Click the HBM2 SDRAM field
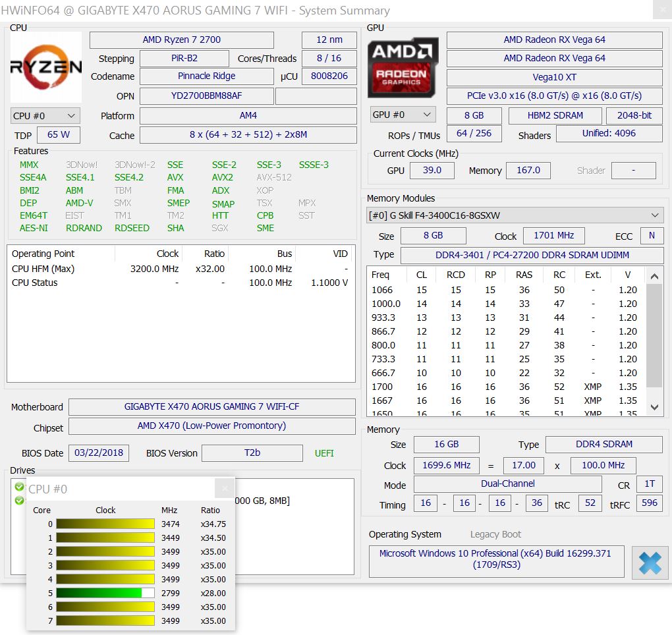 555,116
